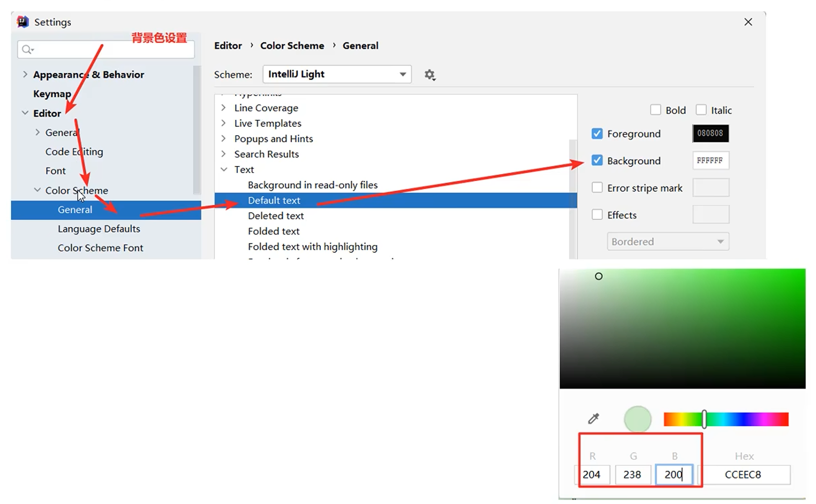Open the Keymap settings page

click(x=52, y=94)
